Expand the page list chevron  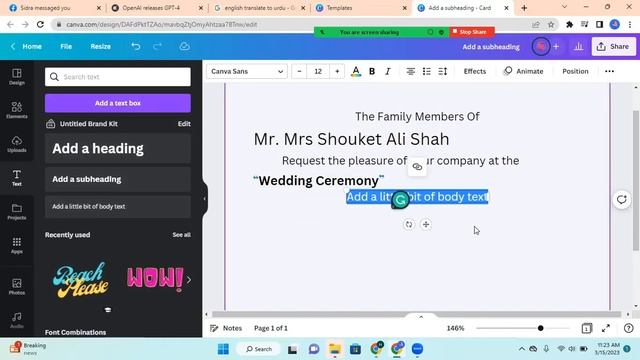click(x=421, y=317)
